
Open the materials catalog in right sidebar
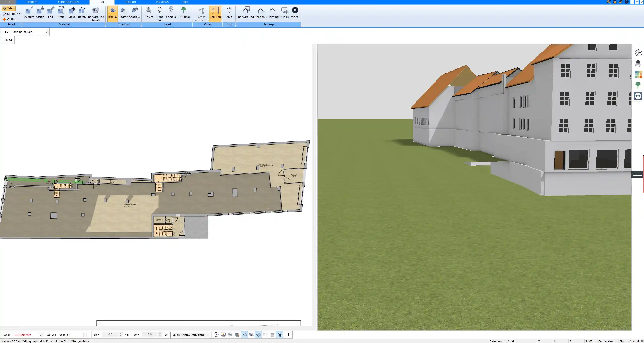pyautogui.click(x=638, y=74)
